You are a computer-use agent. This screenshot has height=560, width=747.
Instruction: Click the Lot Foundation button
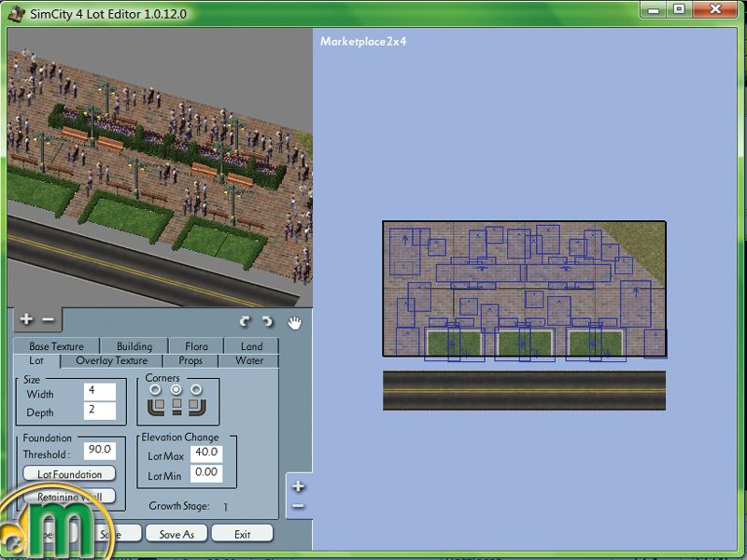(x=69, y=474)
